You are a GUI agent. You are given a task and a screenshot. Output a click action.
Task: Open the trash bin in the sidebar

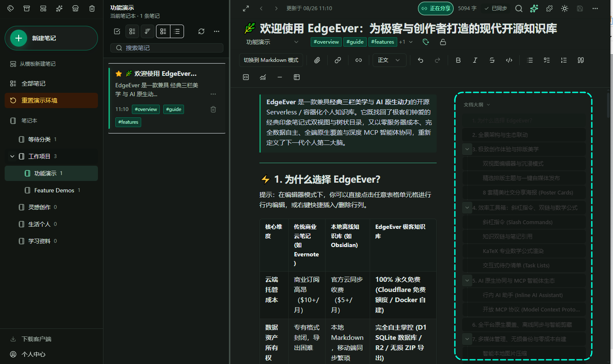pos(92,8)
